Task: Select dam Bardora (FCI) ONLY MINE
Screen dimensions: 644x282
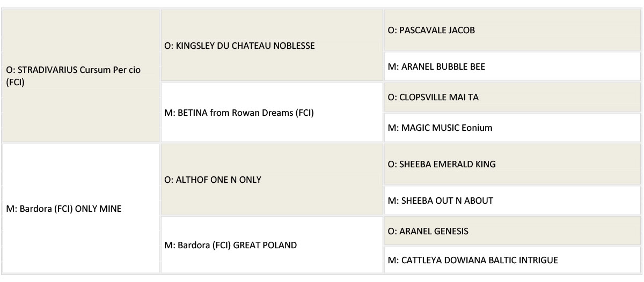Action: 63,209
